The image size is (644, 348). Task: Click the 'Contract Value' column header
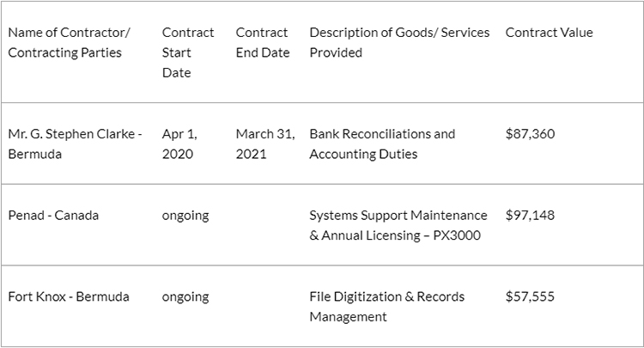click(x=549, y=33)
